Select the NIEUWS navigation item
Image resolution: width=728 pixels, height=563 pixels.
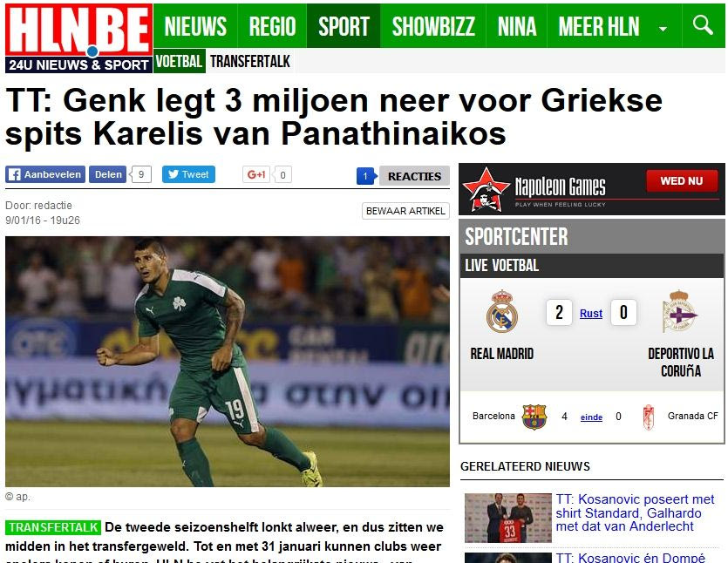tap(195, 26)
